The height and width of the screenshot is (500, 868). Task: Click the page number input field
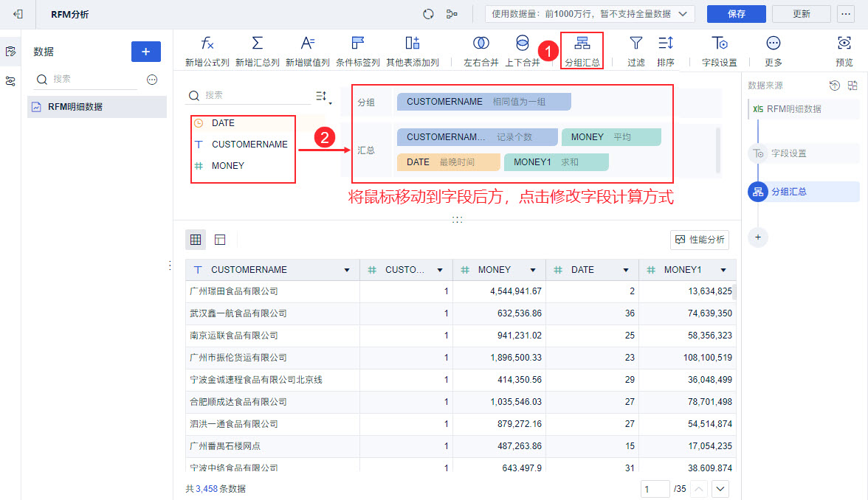click(655, 489)
